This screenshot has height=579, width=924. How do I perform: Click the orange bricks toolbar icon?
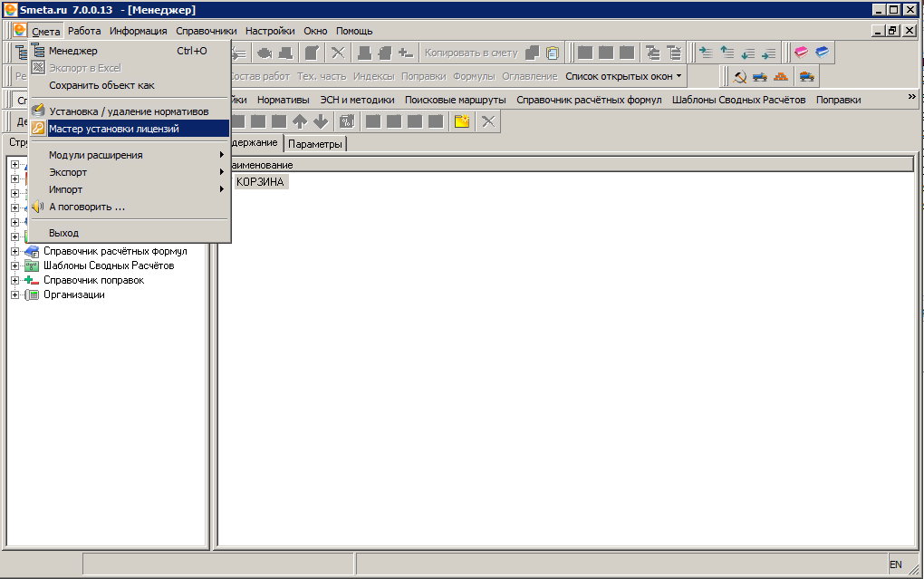click(x=781, y=77)
